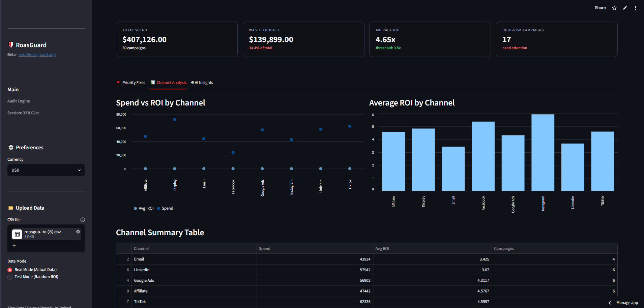Click the Affiliate bar in ROI chart
The width and height of the screenshot is (644, 308).
tap(393, 161)
